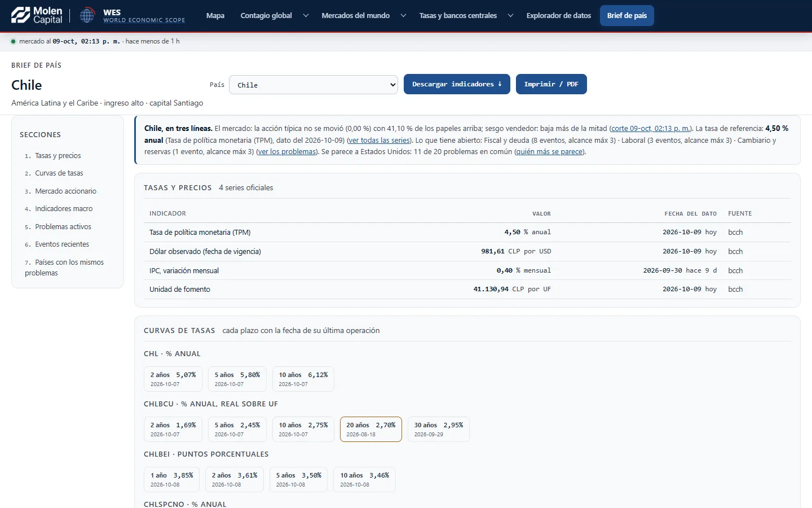Open the Mapa menu item
Viewport: 812px width, 508px height.
tap(215, 15)
